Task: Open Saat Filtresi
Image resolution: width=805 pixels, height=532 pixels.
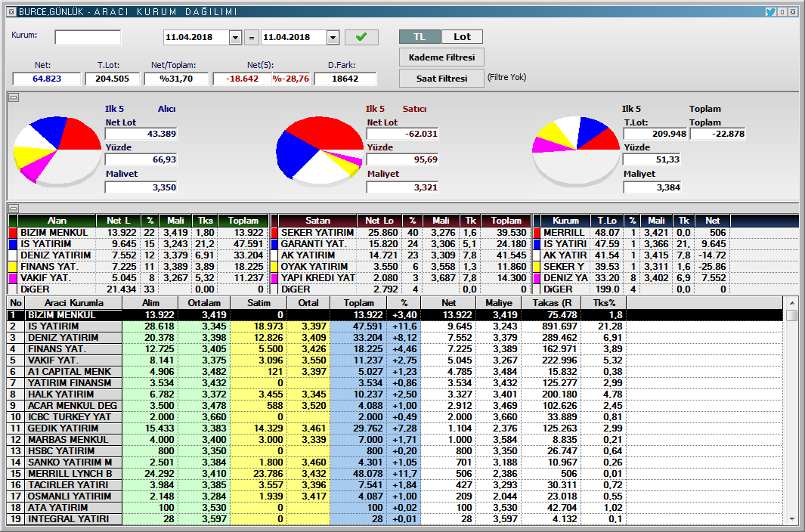Action: [441, 79]
